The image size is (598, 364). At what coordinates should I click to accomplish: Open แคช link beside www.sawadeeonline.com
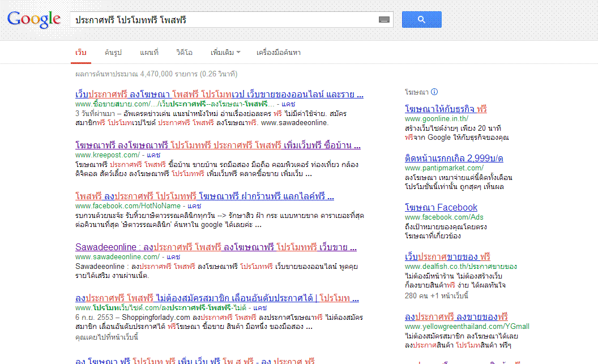click(173, 257)
